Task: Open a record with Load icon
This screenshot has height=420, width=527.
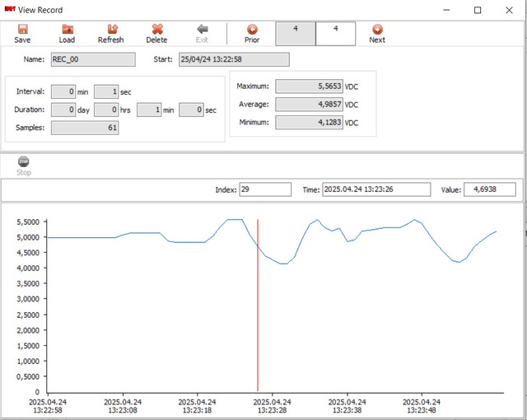Action: click(67, 30)
